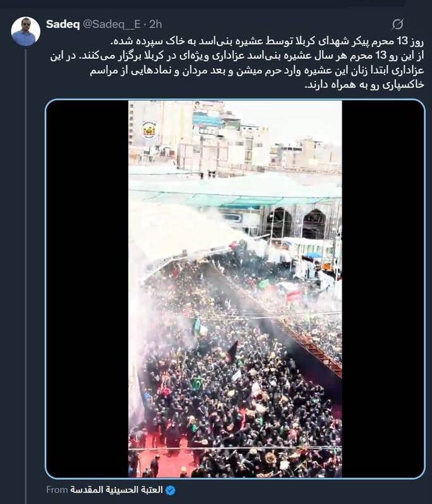Screen dimensions: 432x504
Task: Click the blue billboard in video background
Action: (207, 120)
